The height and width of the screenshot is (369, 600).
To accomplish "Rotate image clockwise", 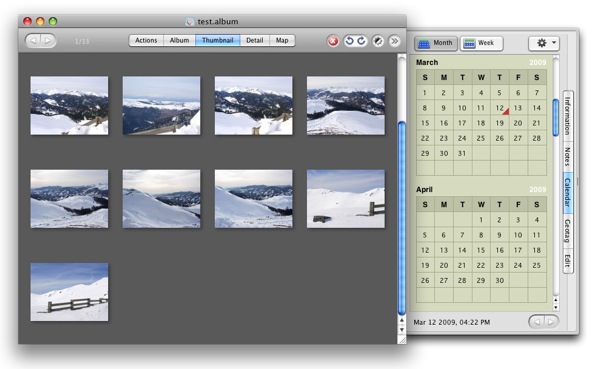I will (362, 41).
